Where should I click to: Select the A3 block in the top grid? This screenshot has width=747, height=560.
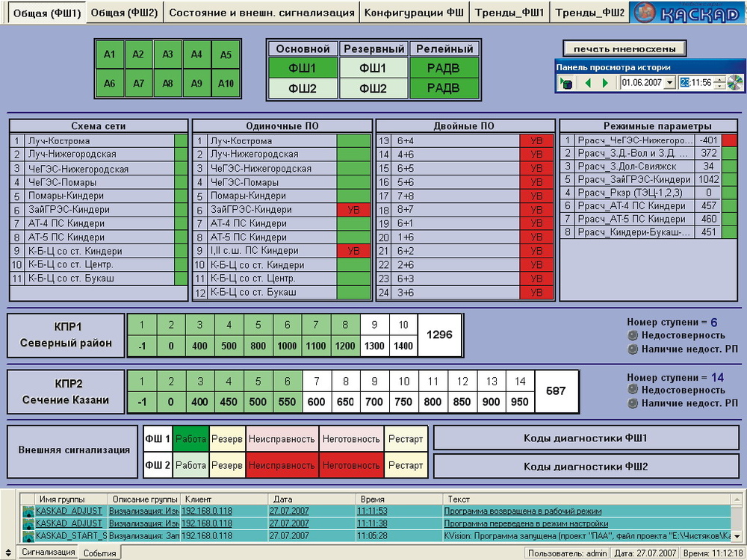[167, 55]
